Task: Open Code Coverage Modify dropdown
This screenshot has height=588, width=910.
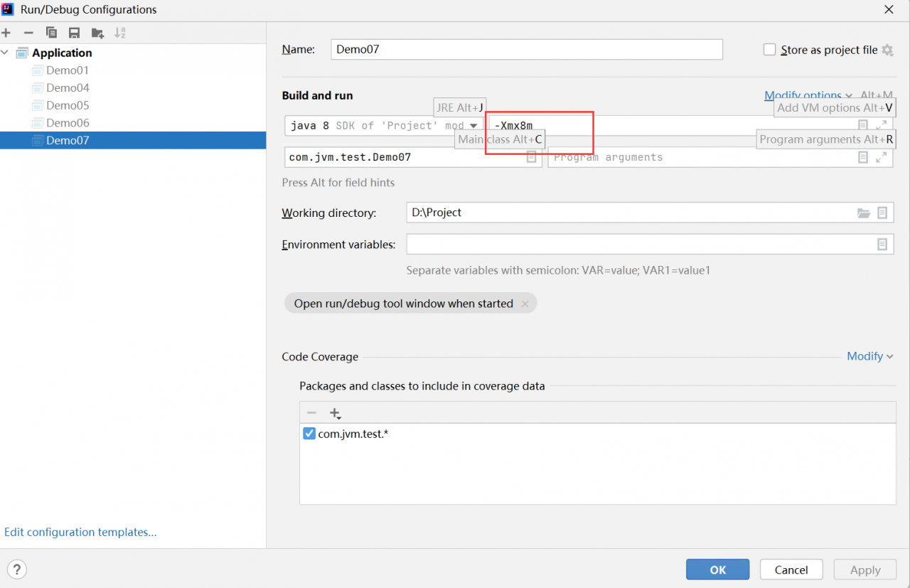Action: tap(870, 356)
